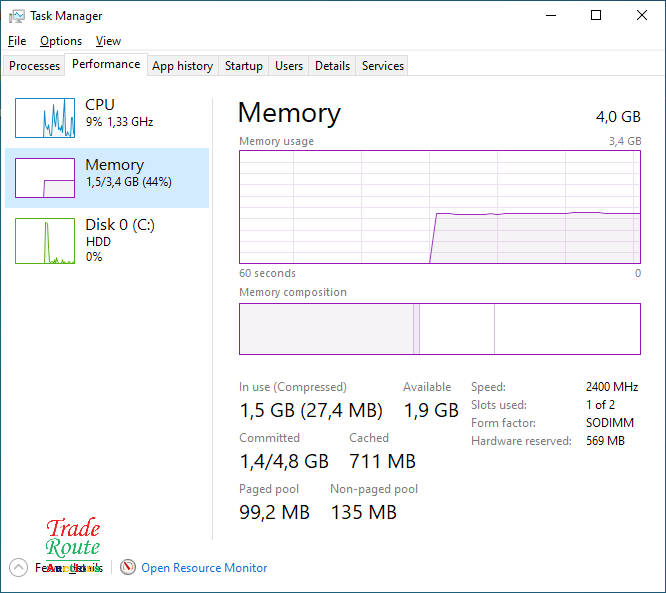Switch to the Processes tab
This screenshot has width=666, height=593.
(x=35, y=66)
